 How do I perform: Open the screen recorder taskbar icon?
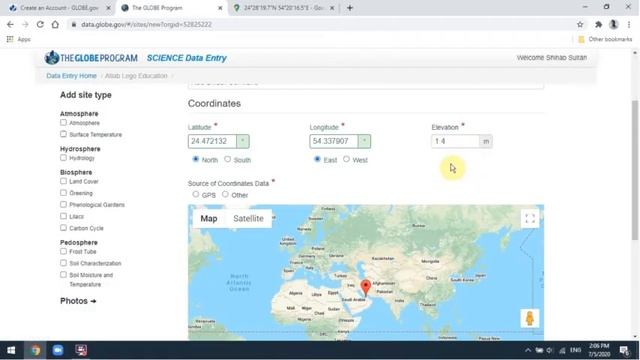(x=81, y=350)
